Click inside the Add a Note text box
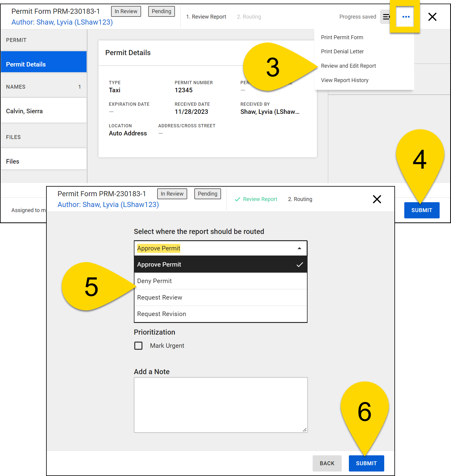 (220, 405)
